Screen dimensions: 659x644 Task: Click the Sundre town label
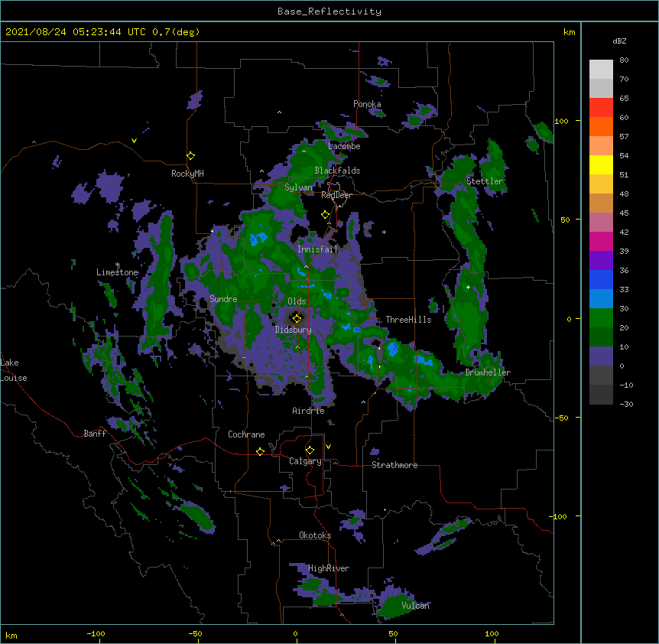pyautogui.click(x=223, y=299)
